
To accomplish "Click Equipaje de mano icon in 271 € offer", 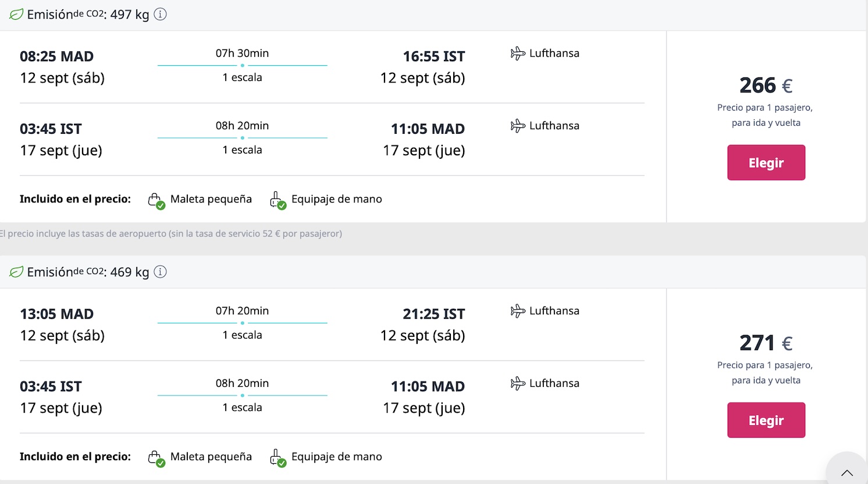I will click(278, 458).
